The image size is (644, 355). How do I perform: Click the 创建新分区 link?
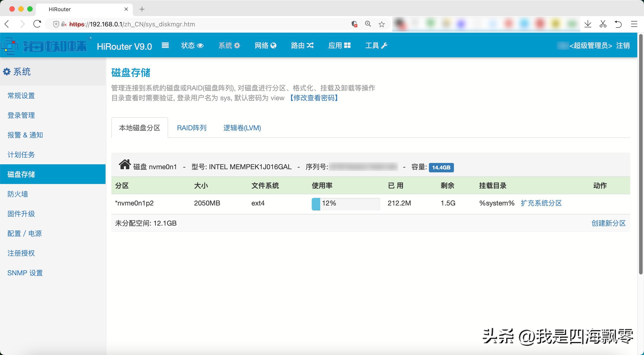pos(608,223)
